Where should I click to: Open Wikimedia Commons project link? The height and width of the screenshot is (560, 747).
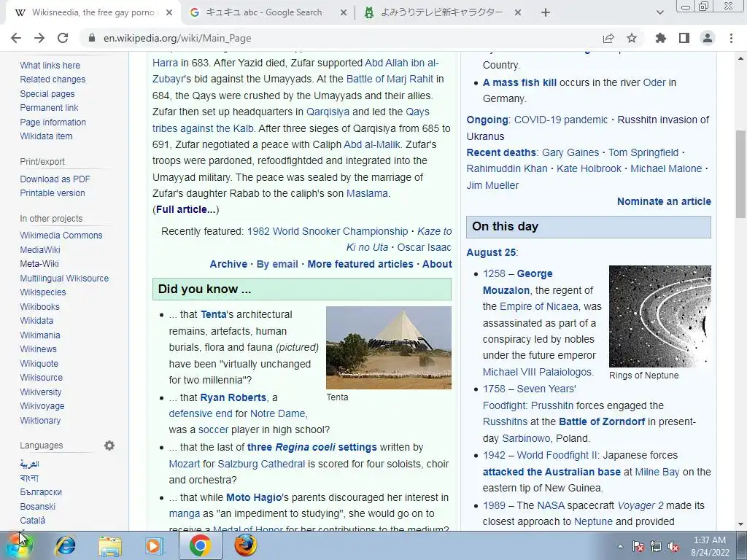(61, 236)
